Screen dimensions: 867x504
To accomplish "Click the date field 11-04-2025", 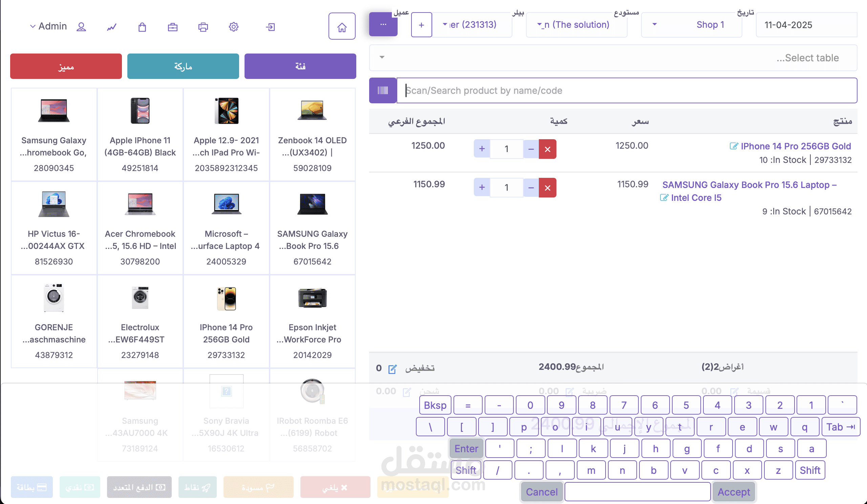I will coord(806,25).
